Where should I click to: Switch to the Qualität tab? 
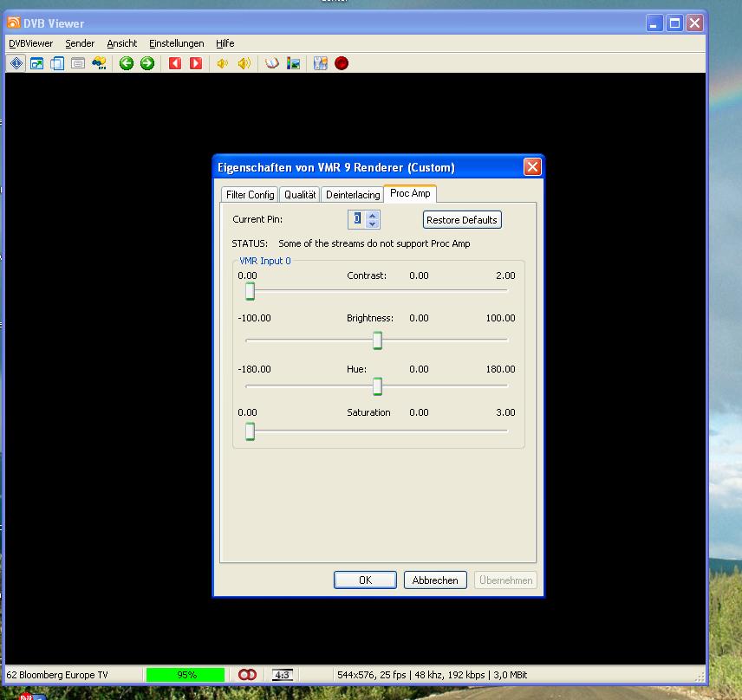[300, 195]
